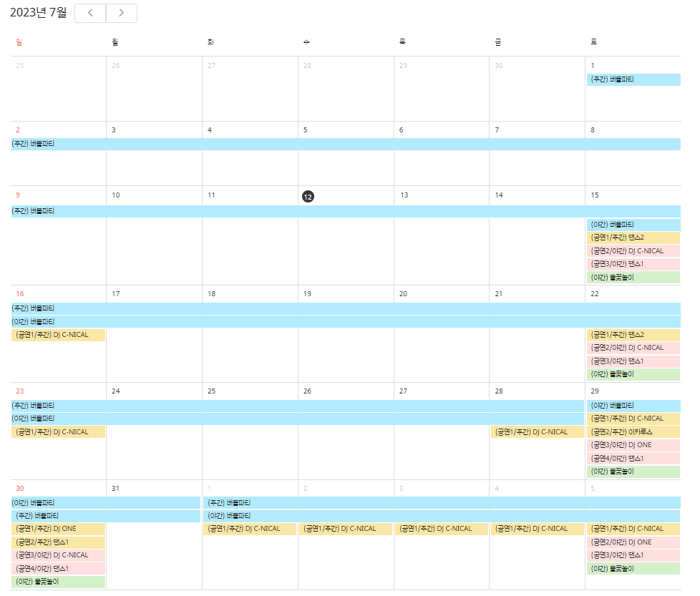Select date number 14
The height and width of the screenshot is (596, 700).
[499, 195]
